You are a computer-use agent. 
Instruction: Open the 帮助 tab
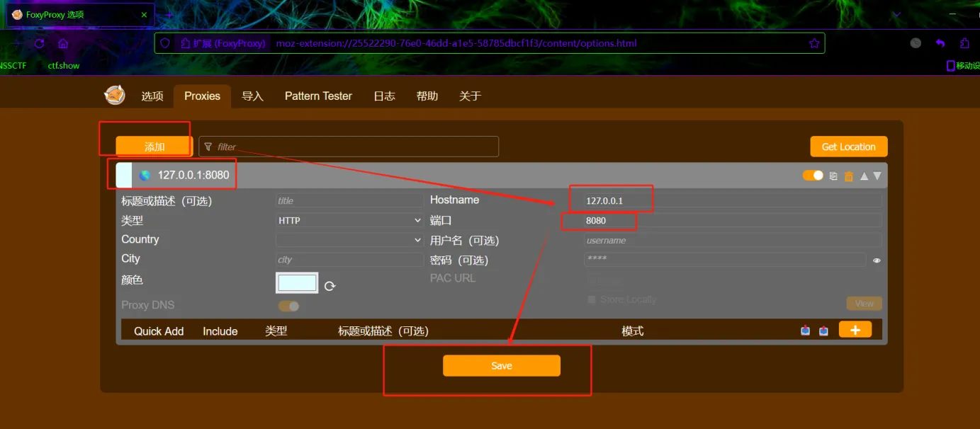(x=427, y=96)
